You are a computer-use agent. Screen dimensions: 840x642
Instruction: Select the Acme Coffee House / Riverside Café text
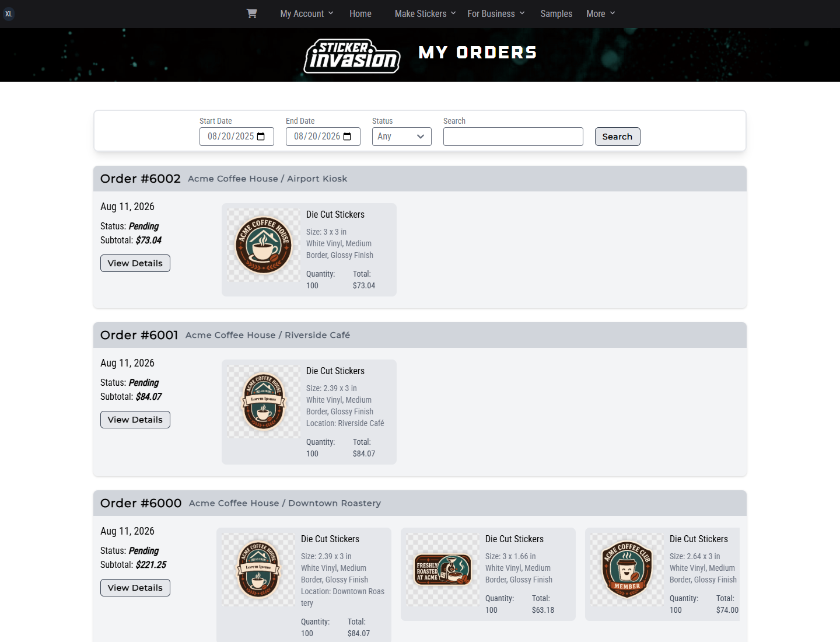pos(268,335)
